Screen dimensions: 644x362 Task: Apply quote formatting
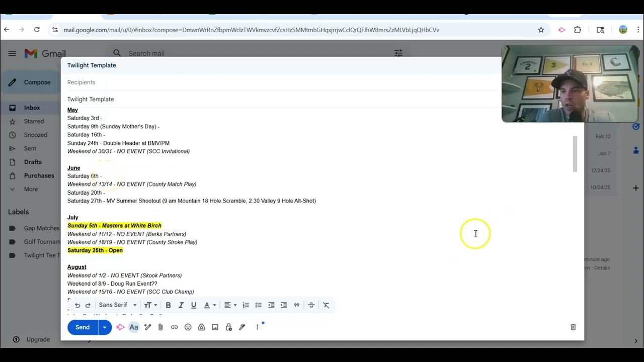[x=296, y=305]
